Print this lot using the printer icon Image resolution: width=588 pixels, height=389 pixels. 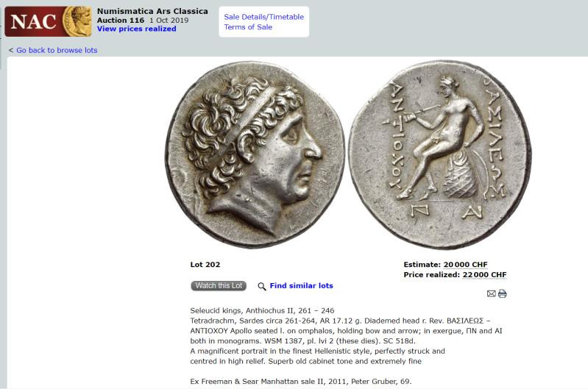pyautogui.click(x=503, y=293)
